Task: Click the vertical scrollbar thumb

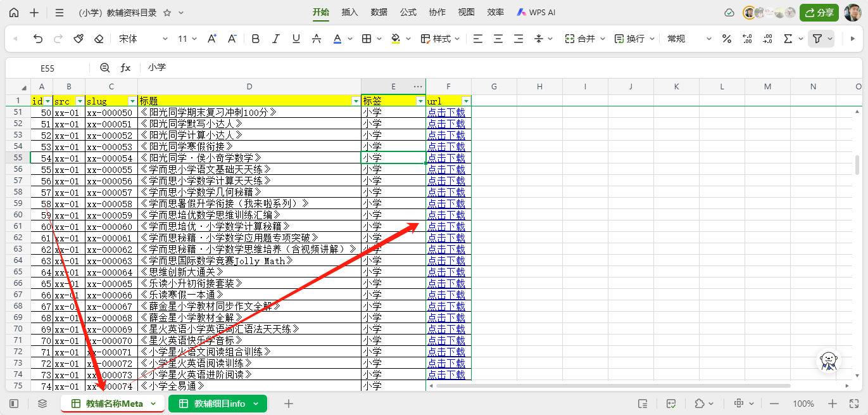Action: tap(857, 165)
